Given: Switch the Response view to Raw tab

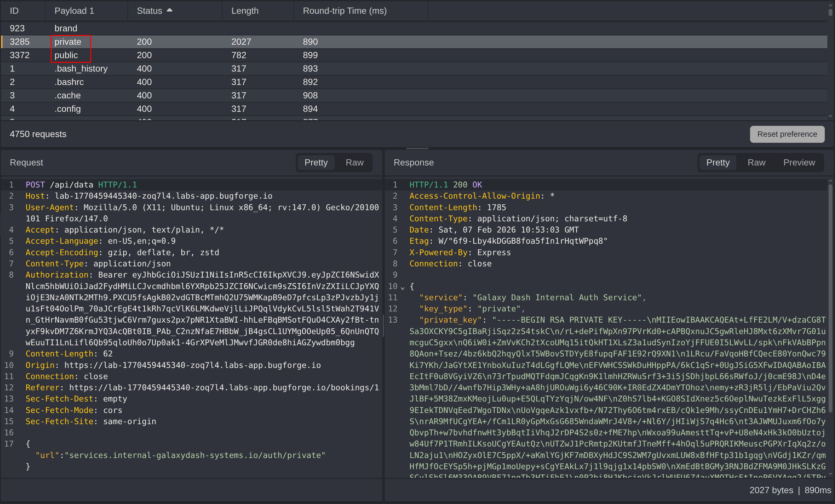Looking at the screenshot, I should click(756, 163).
